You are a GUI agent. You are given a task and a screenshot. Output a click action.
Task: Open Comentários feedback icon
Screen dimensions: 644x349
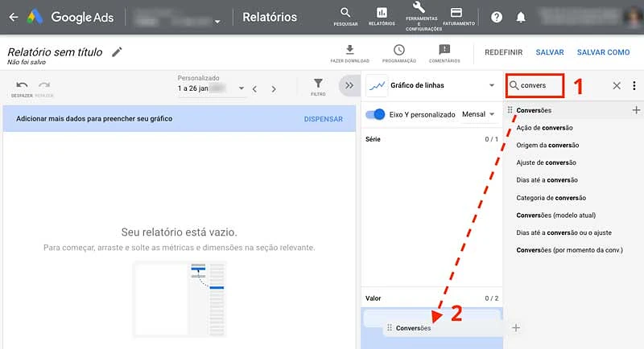pyautogui.click(x=444, y=54)
